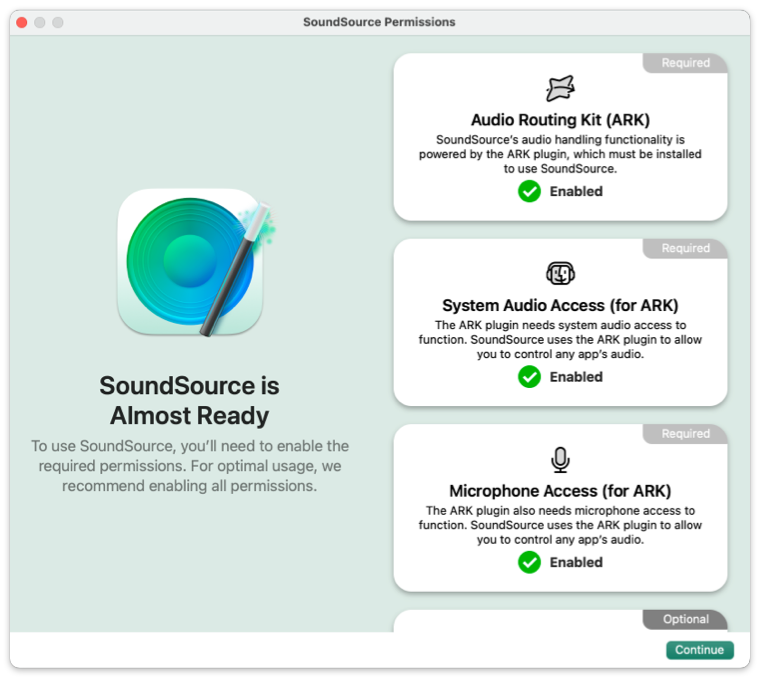Click green checkmark in Microphone Access card
The image size is (760, 680).
[529, 563]
